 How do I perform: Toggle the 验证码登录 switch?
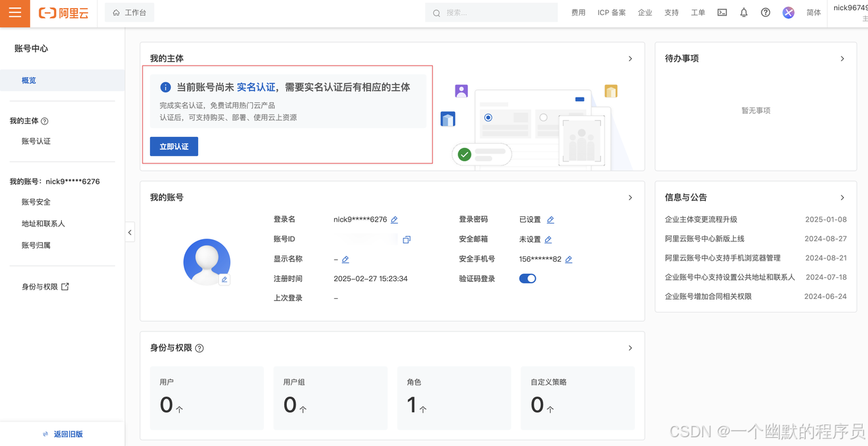(x=528, y=279)
